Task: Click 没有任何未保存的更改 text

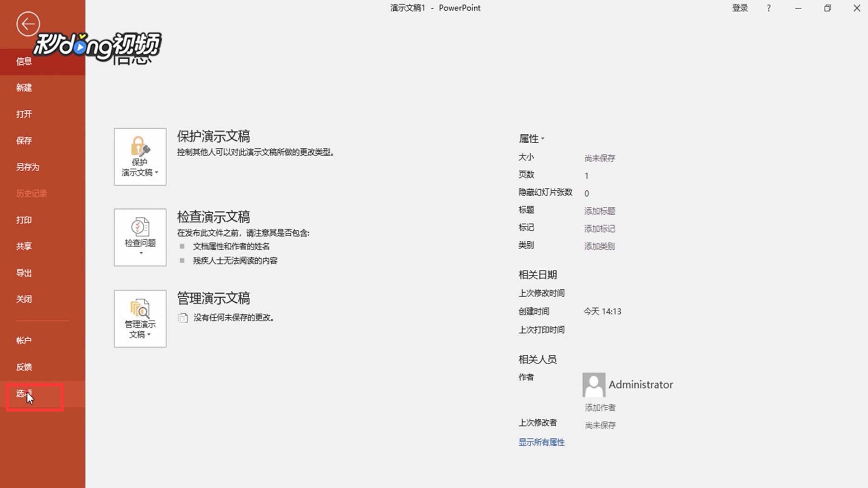Action: tap(234, 318)
